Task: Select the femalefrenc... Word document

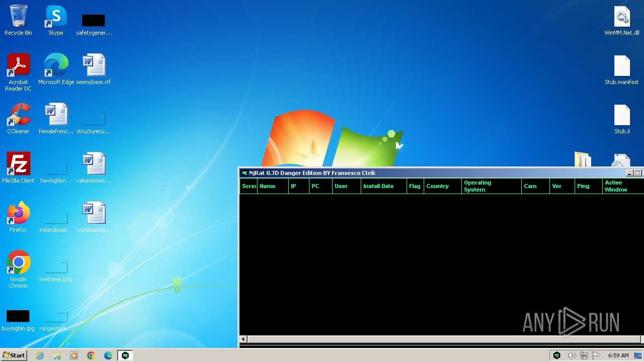Action: coord(56,119)
